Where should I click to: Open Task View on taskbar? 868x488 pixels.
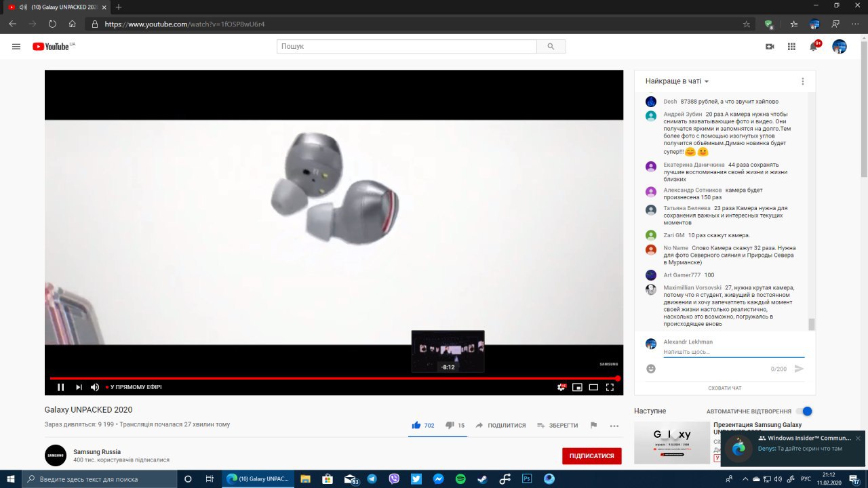210,479
